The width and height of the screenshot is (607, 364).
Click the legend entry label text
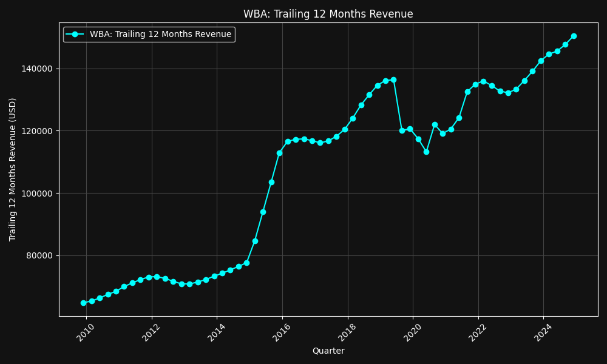[x=161, y=34]
